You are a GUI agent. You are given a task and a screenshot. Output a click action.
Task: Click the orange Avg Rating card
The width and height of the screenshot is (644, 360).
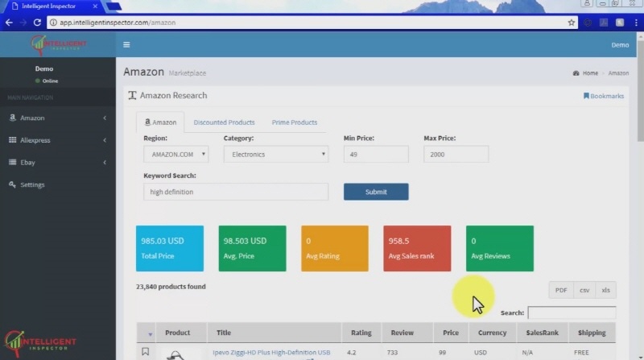[335, 248]
